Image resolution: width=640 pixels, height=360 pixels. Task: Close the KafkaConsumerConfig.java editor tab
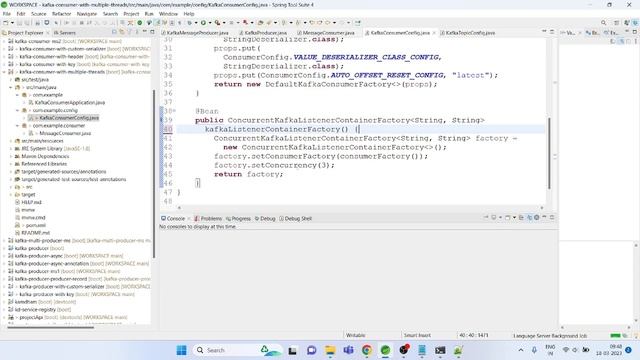434,33
